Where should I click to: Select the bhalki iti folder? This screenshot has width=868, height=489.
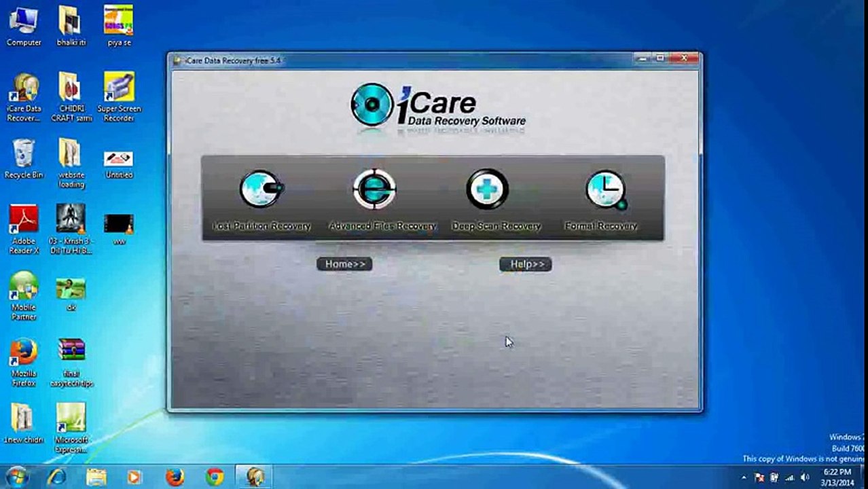(71, 26)
